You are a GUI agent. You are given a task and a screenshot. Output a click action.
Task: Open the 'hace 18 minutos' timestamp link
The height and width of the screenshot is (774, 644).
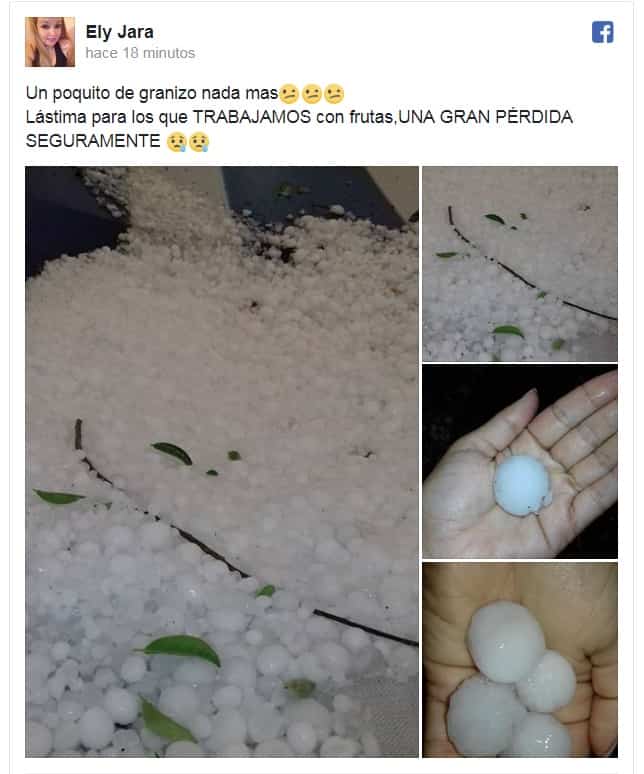coord(140,53)
